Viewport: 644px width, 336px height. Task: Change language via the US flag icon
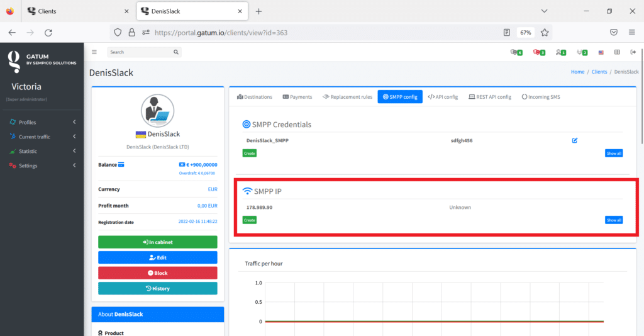[x=601, y=53]
